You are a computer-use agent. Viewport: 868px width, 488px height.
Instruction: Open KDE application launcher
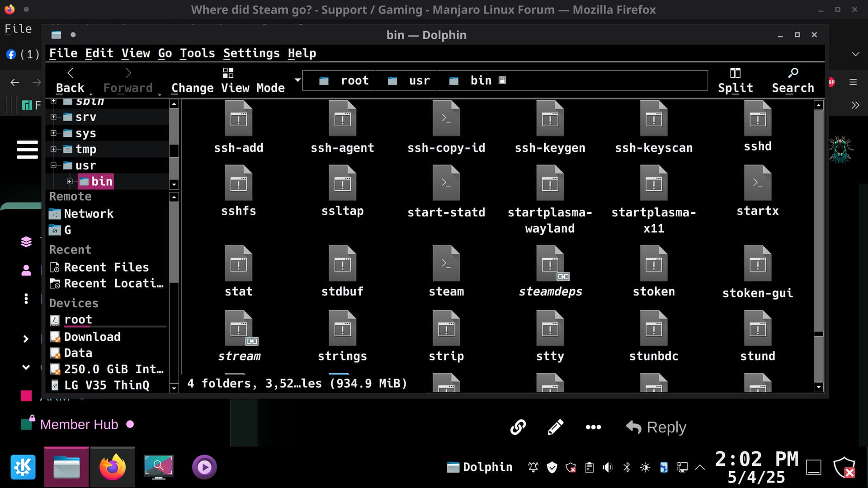tap(23, 467)
